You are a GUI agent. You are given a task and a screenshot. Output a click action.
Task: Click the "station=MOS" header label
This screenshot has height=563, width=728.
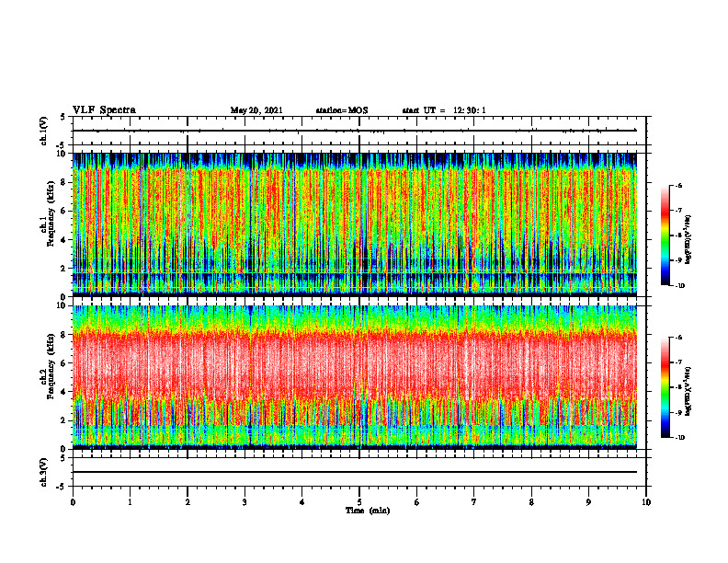point(342,110)
